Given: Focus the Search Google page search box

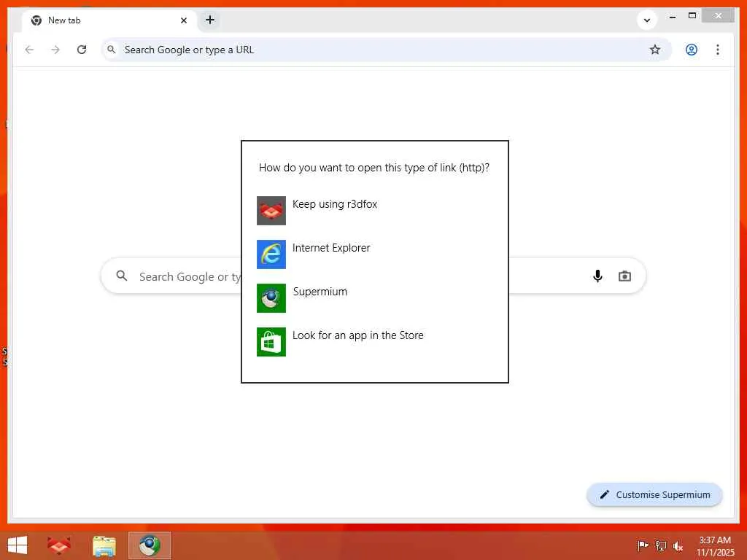Looking at the screenshot, I should tap(373, 276).
